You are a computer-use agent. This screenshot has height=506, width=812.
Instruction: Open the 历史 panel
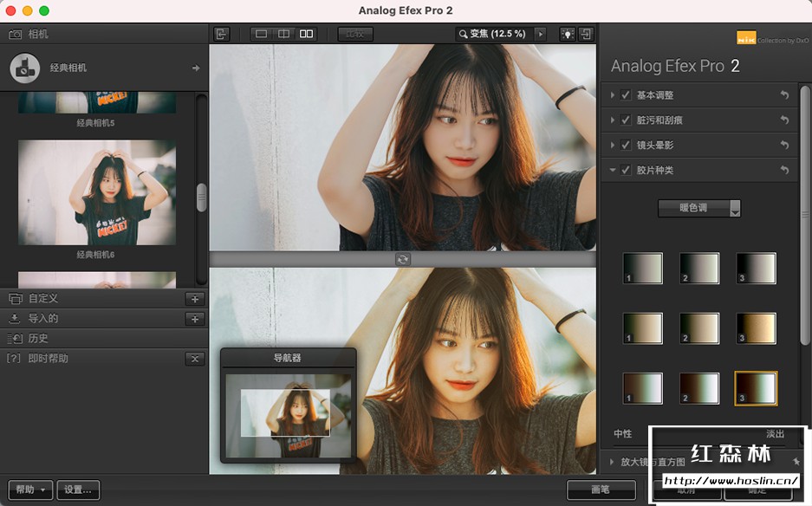(x=38, y=338)
